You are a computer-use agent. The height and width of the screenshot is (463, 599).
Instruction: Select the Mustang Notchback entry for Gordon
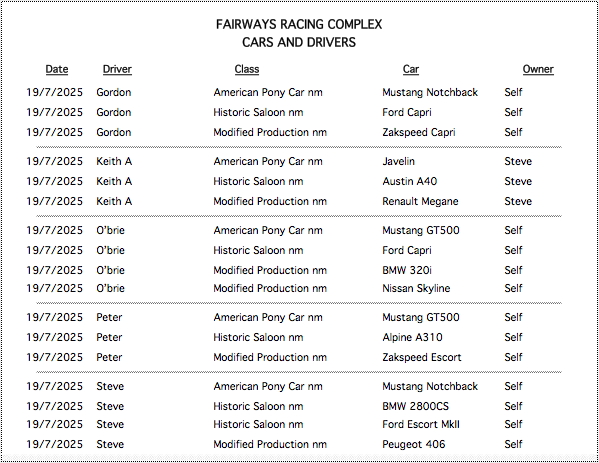[x=430, y=92]
